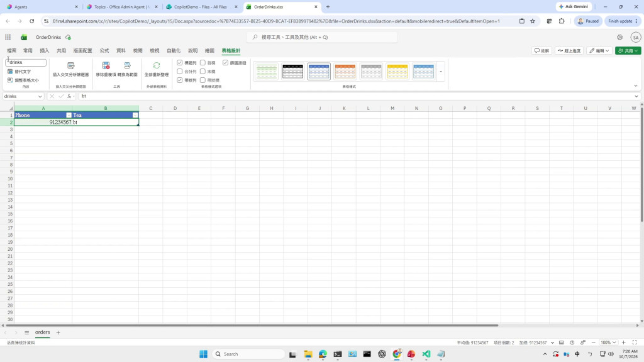The image size is (644, 362).
Task: Switch to the Insert (插入) ribbon tab
Action: [x=45, y=50]
